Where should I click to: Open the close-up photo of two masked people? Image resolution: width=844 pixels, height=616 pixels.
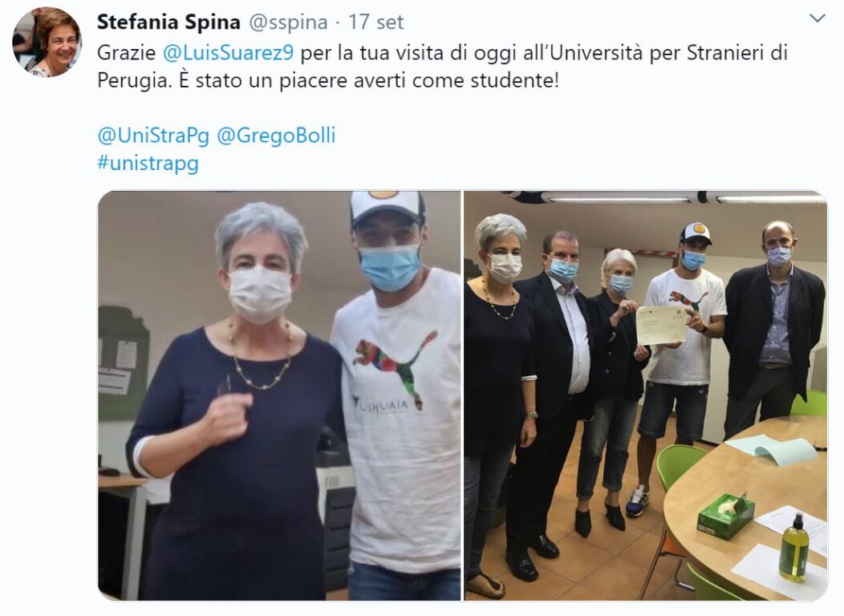coord(279,395)
